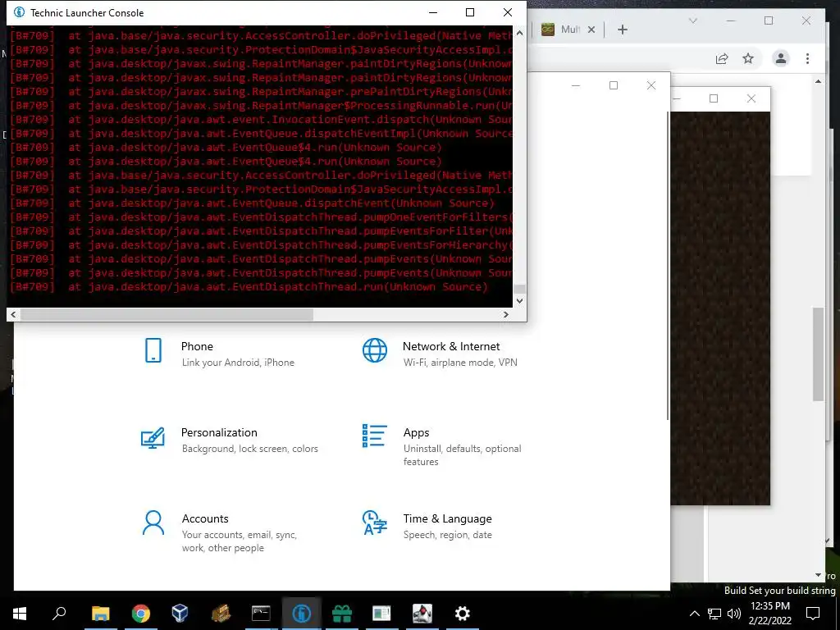Click 'Link your Android, iPhone' text
This screenshot has height=630, width=840.
pos(238,363)
